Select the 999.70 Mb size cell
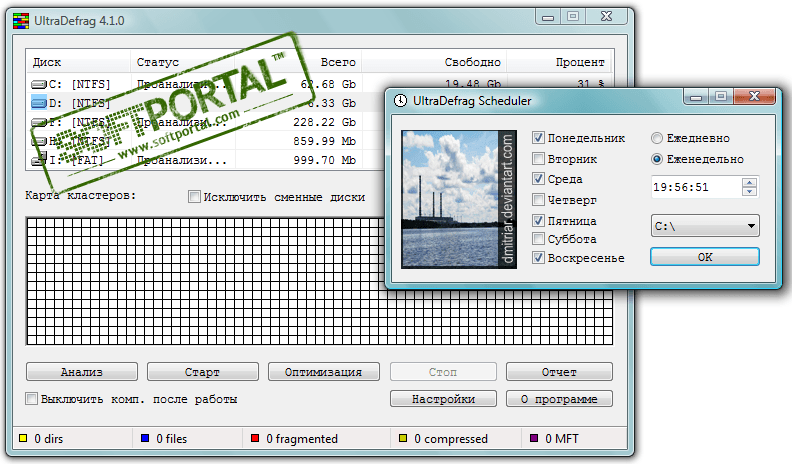 324,160
